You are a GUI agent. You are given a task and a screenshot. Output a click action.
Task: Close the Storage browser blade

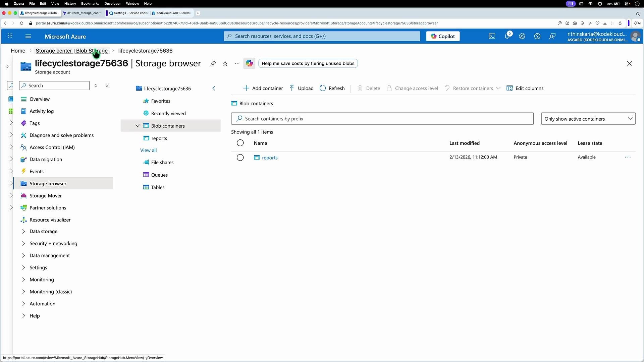click(x=629, y=63)
